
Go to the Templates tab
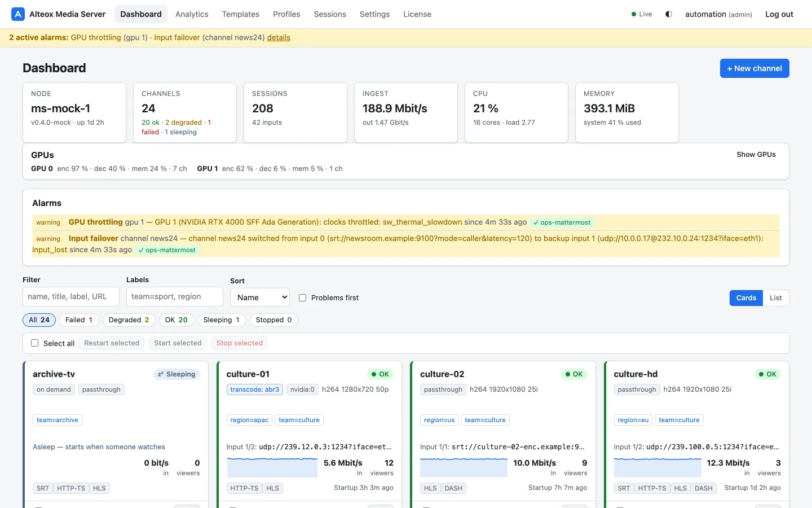241,14
